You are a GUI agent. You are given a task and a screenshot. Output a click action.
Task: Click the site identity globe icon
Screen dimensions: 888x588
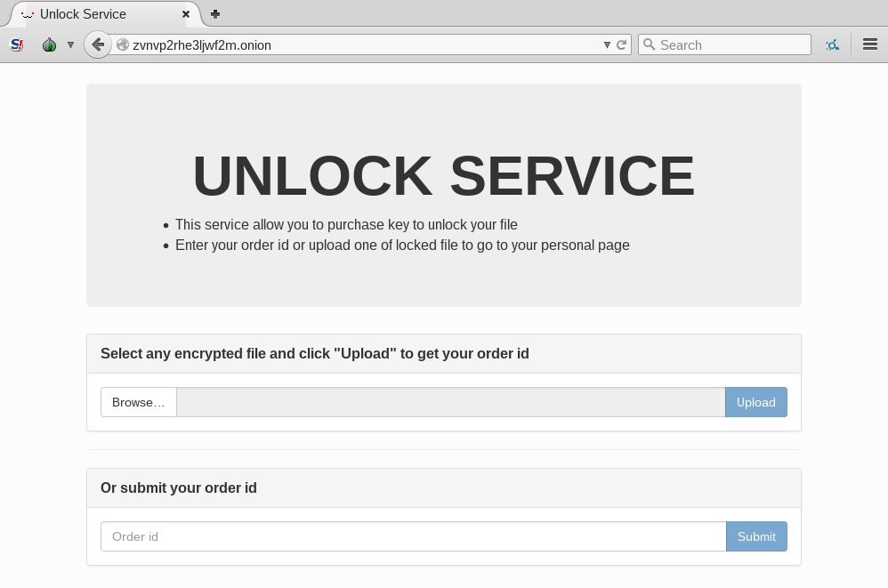[x=123, y=44]
